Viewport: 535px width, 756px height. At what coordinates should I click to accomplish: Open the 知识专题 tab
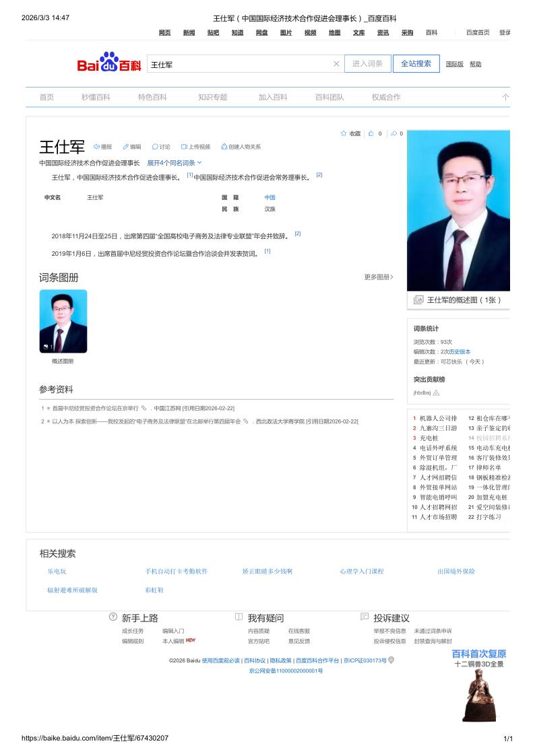coord(213,97)
